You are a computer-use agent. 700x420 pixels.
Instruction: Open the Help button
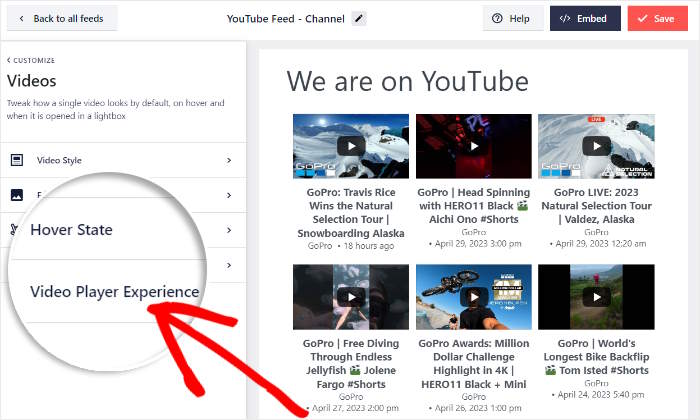click(513, 19)
